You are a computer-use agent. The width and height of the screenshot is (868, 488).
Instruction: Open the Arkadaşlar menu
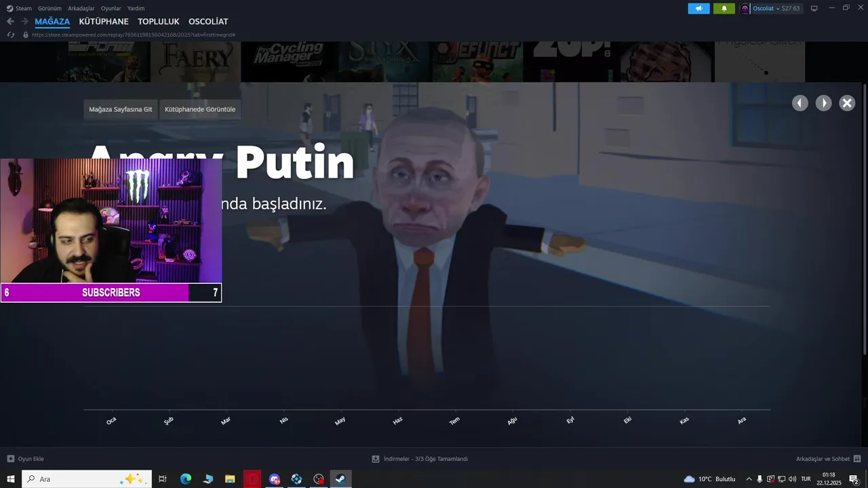pyautogui.click(x=81, y=8)
